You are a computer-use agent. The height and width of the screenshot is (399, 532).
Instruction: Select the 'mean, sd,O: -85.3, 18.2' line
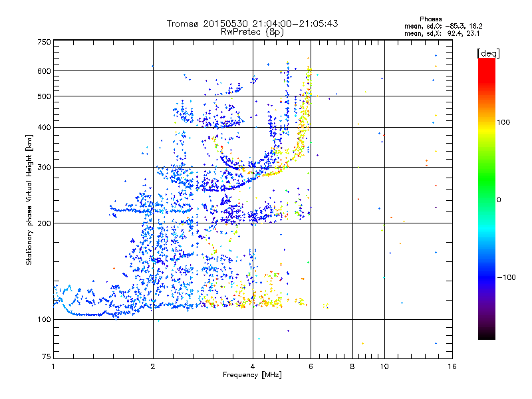(x=443, y=26)
